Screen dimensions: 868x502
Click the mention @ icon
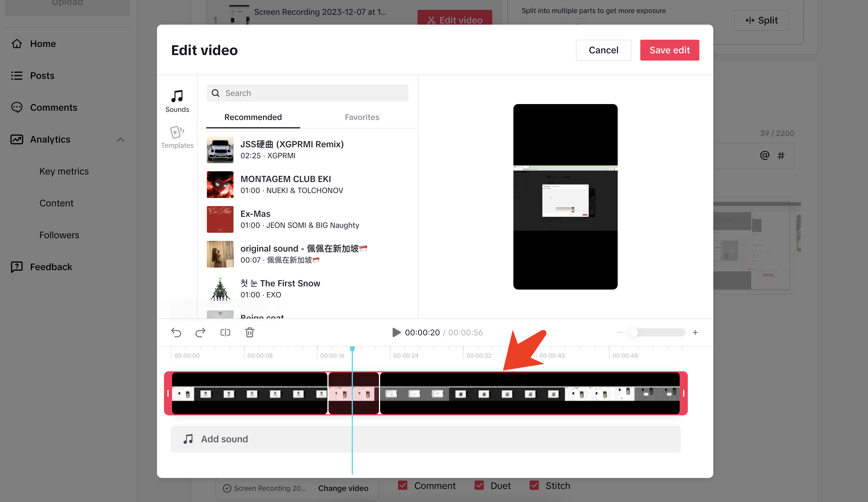click(x=764, y=155)
